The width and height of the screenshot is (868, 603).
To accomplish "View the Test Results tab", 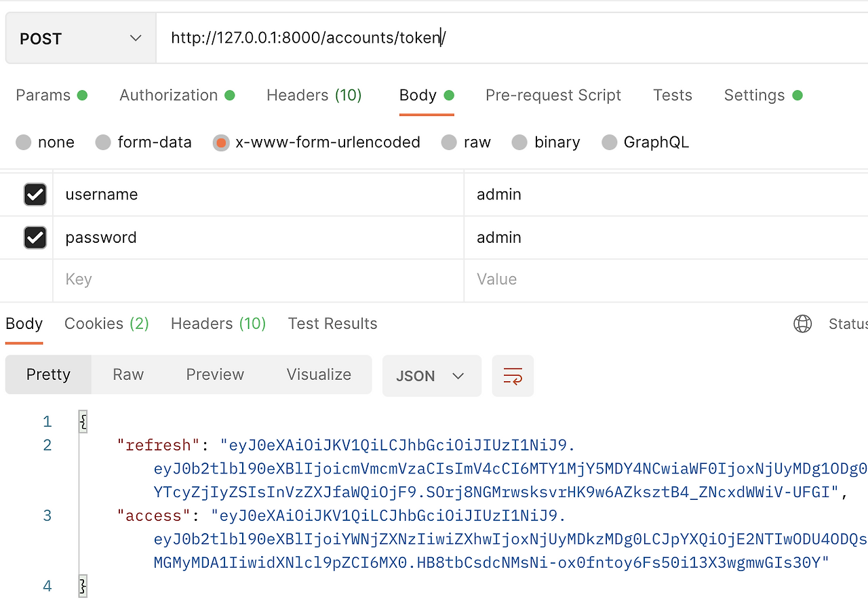I will [x=332, y=324].
